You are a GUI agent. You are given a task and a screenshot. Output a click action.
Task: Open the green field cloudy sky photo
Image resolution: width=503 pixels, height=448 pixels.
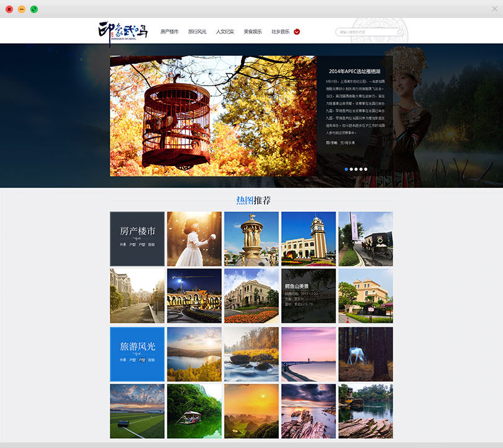click(x=138, y=411)
